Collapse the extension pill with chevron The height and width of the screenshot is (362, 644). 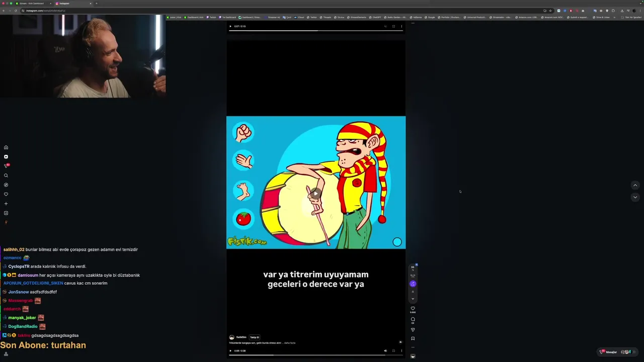pyautogui.click(x=413, y=299)
